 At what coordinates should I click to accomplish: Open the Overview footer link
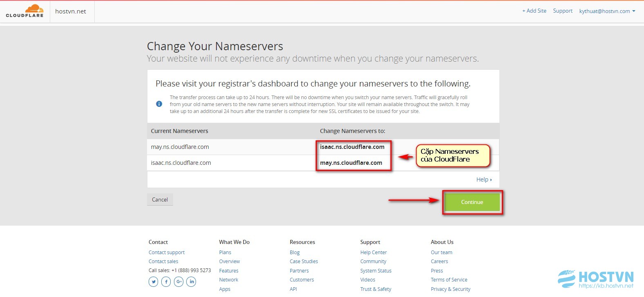pyautogui.click(x=230, y=262)
